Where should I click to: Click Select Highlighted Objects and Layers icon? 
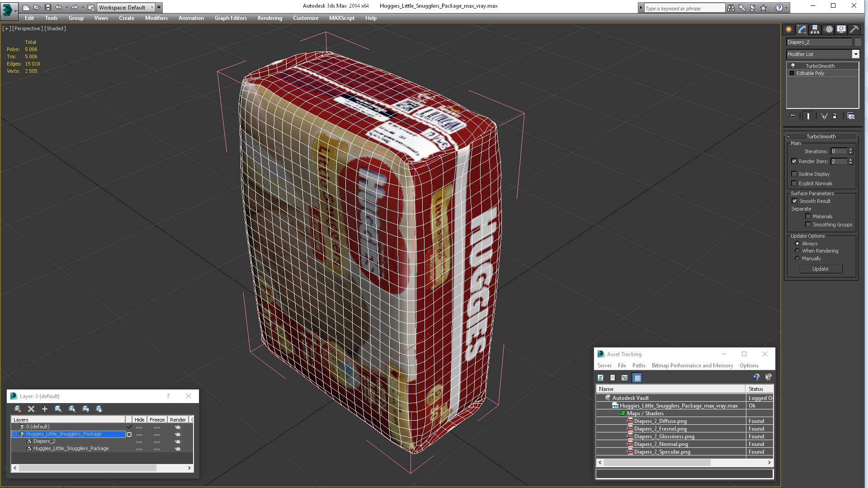(x=58, y=409)
